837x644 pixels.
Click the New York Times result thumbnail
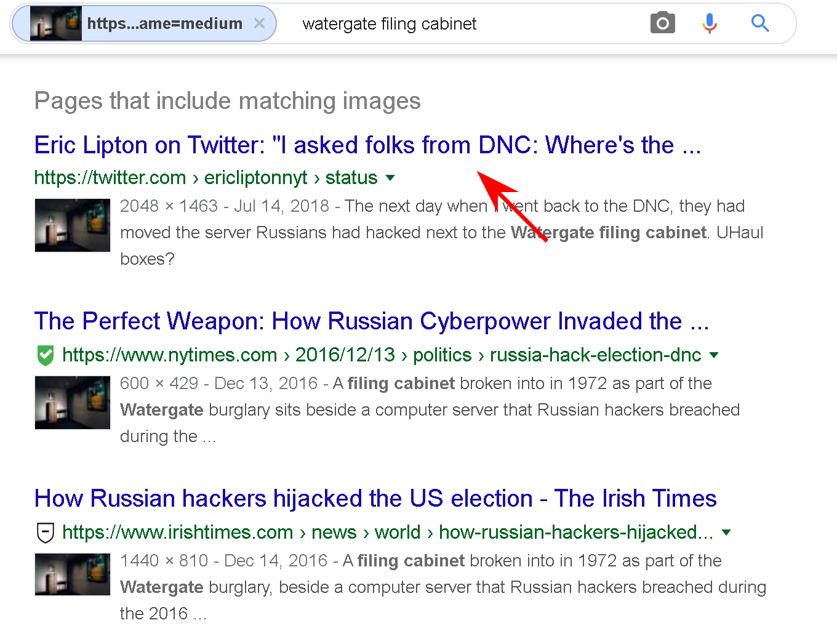click(73, 403)
